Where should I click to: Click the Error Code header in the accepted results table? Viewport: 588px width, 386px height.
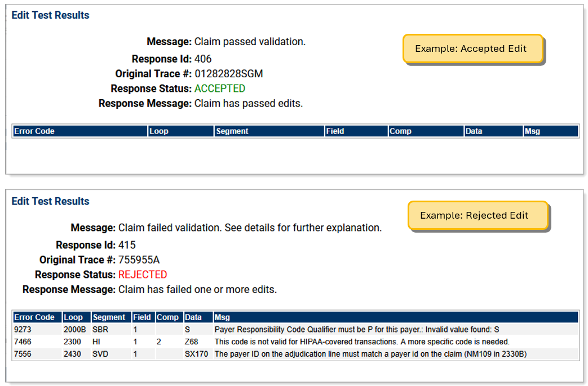[x=34, y=131]
